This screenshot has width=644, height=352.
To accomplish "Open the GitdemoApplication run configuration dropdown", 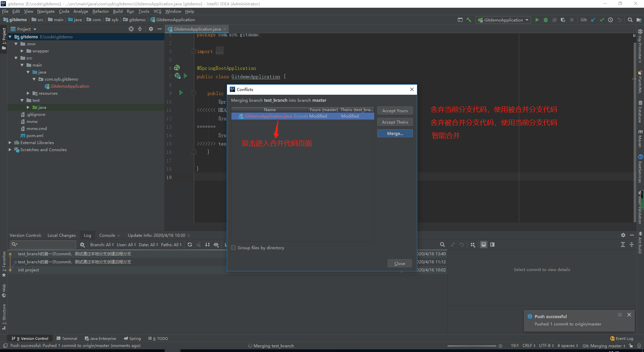I will click(503, 20).
